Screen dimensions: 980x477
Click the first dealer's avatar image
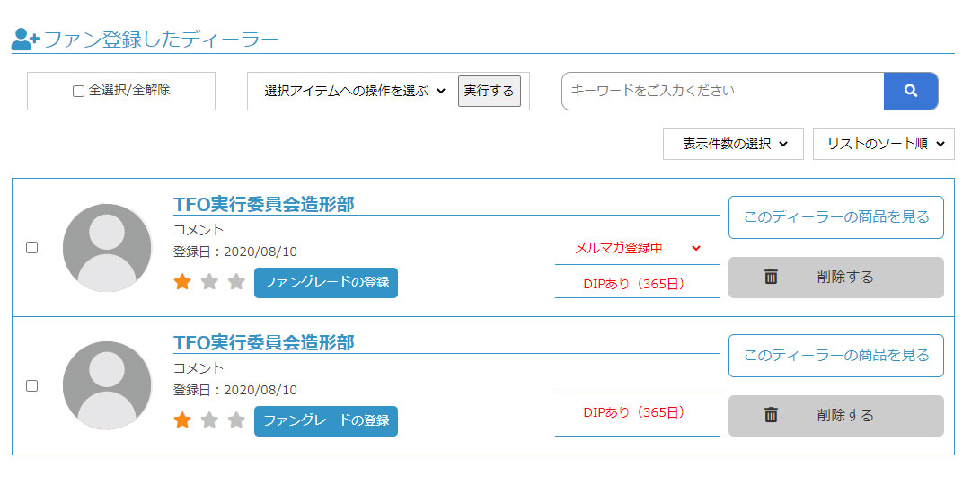click(x=107, y=247)
